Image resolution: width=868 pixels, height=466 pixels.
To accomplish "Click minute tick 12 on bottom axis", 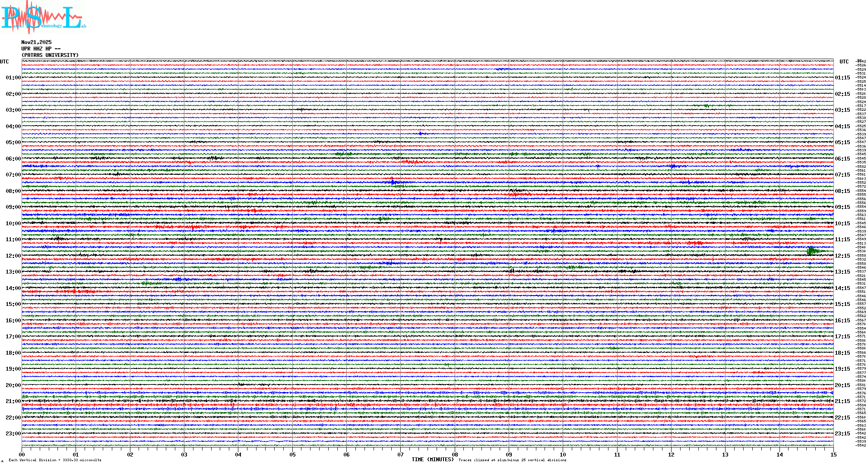I will pyautogui.click(x=671, y=455).
